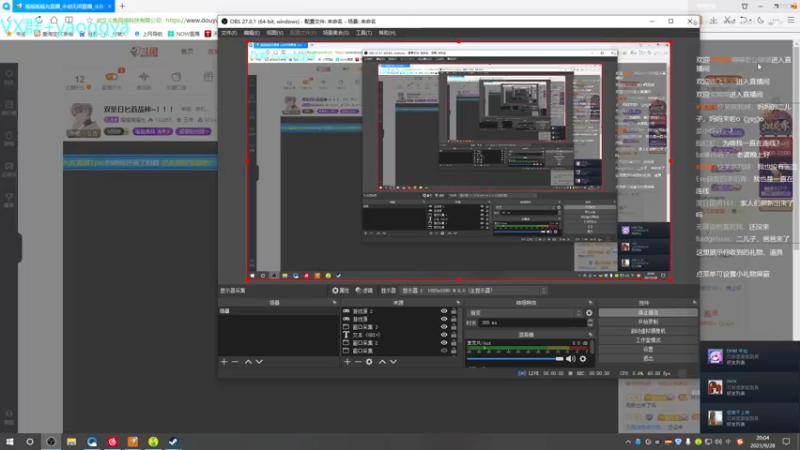The width and height of the screenshot is (800, 450).
Task: Toggle eye for 文本 (GDI+) source
Action: tap(444, 335)
